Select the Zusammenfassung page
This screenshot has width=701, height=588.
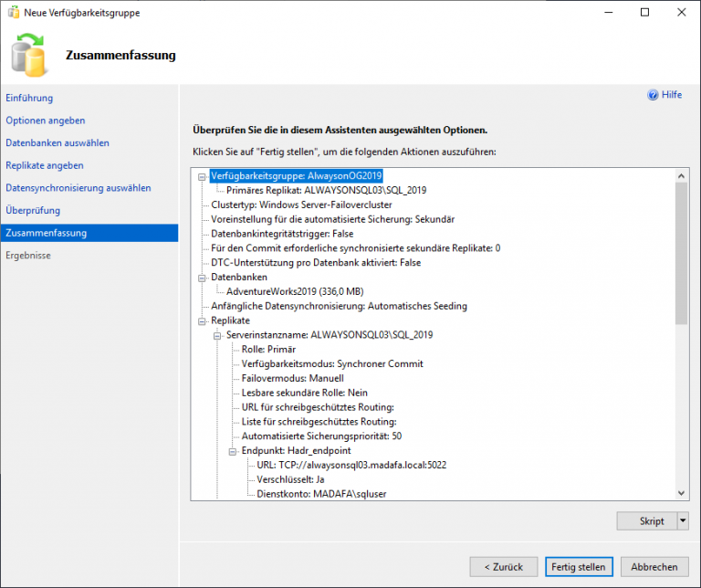click(89, 233)
